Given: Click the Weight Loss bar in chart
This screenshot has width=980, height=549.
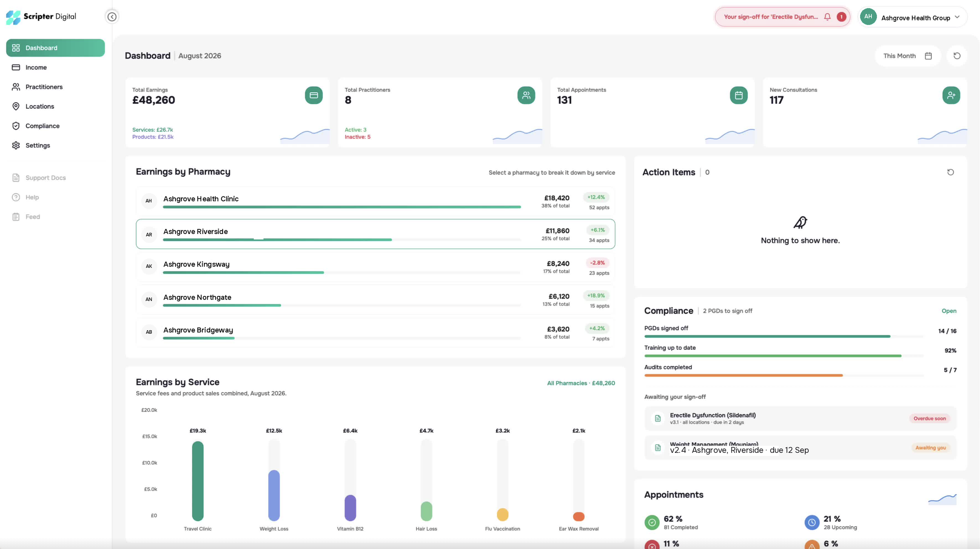Looking at the screenshot, I should point(274,496).
